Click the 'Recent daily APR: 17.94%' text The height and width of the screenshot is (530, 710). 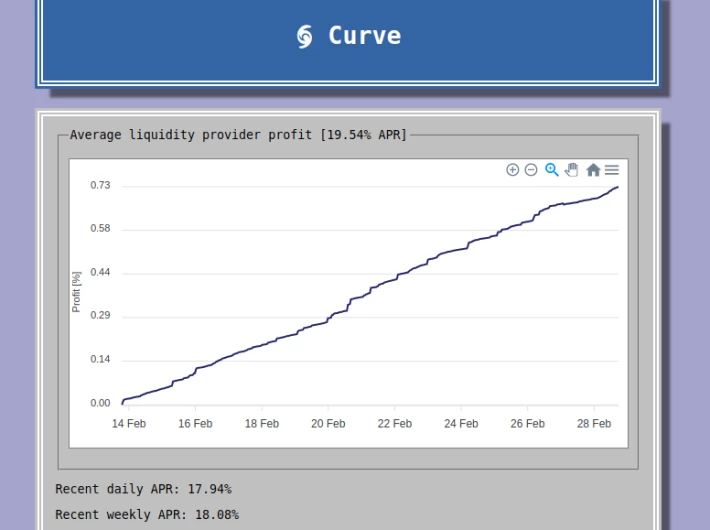click(x=143, y=489)
